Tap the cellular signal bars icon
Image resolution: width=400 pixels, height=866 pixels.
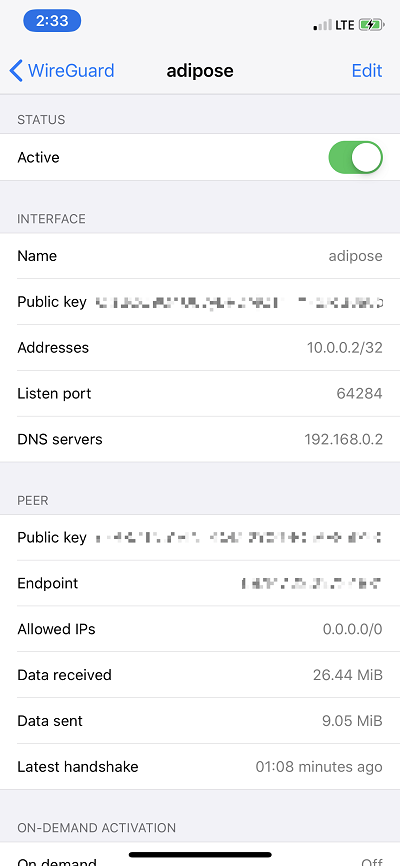coord(323,25)
